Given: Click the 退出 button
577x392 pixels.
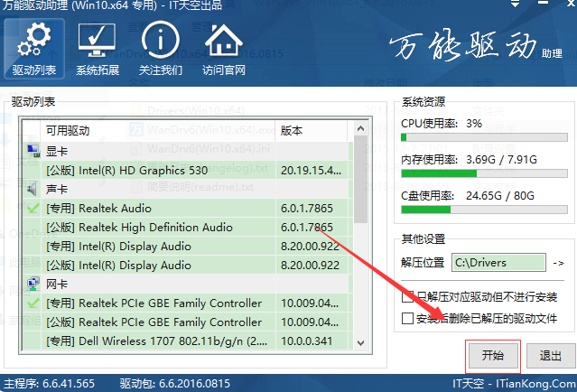Looking at the screenshot, I should [551, 356].
